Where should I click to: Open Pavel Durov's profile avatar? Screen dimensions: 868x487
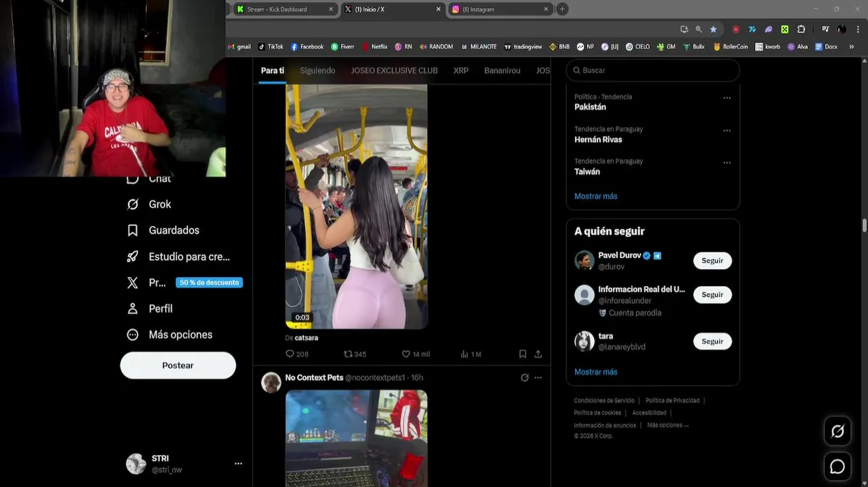tap(585, 260)
